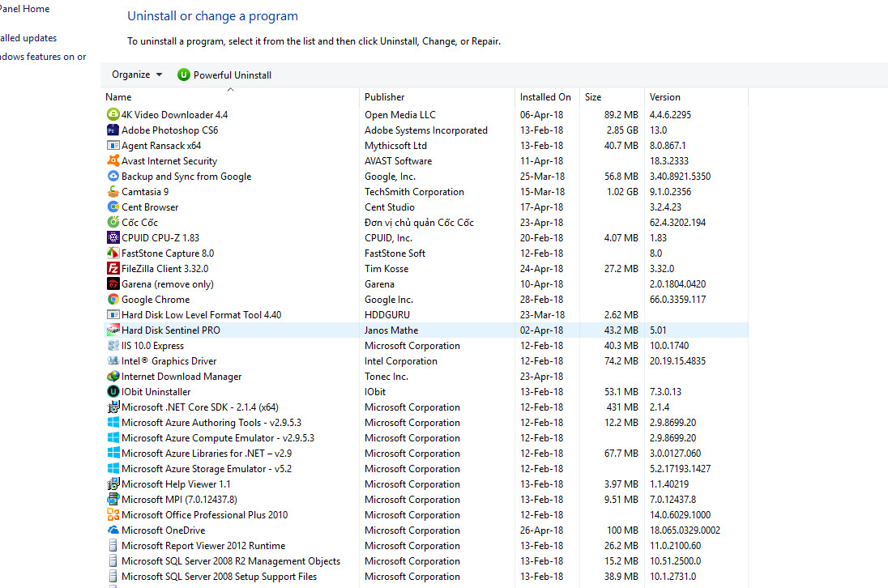Screen dimensions: 888x588
Task: Sort programs by Size column header
Action: (612, 96)
